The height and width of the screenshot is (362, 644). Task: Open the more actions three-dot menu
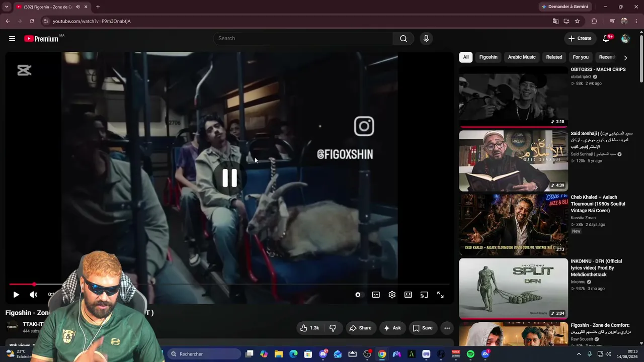point(447,328)
